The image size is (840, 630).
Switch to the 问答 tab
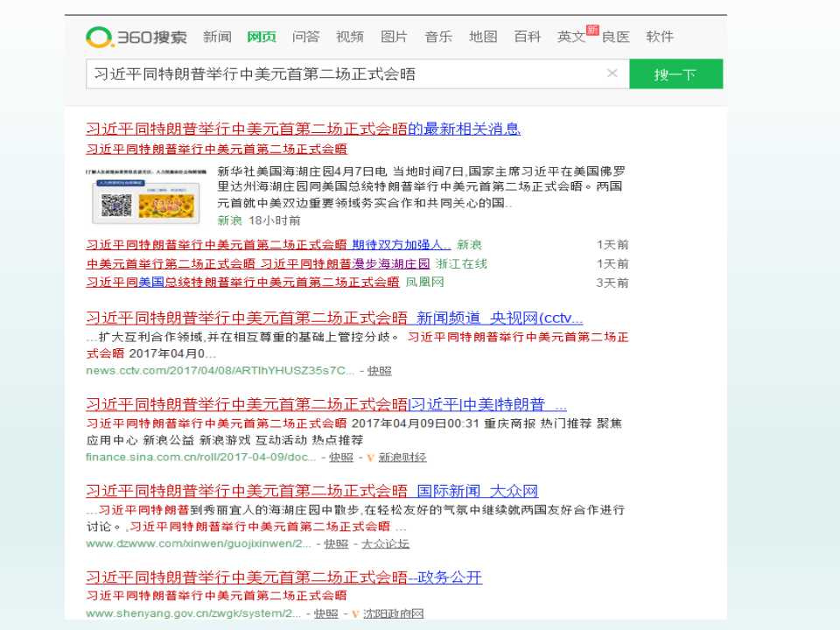pyautogui.click(x=306, y=37)
